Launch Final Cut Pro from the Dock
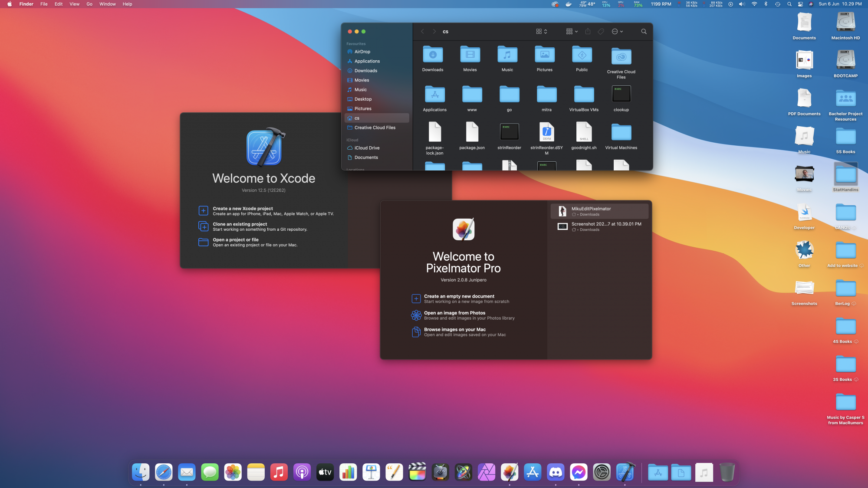868x488 pixels. (417, 472)
